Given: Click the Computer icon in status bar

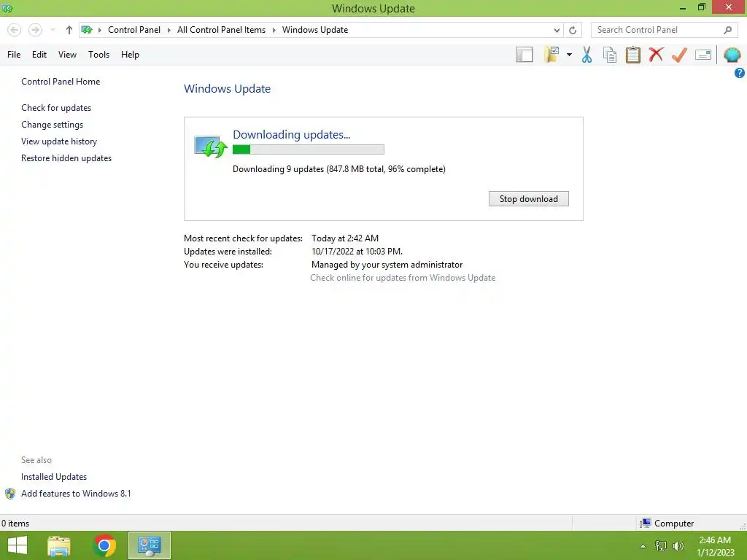Looking at the screenshot, I should (646, 524).
